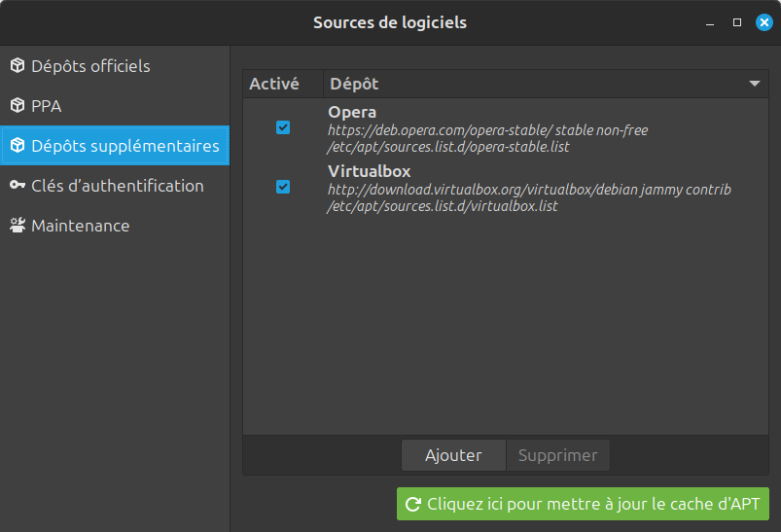Click the Supprimer button
Screen dimensions: 781x532
[x=558, y=455]
